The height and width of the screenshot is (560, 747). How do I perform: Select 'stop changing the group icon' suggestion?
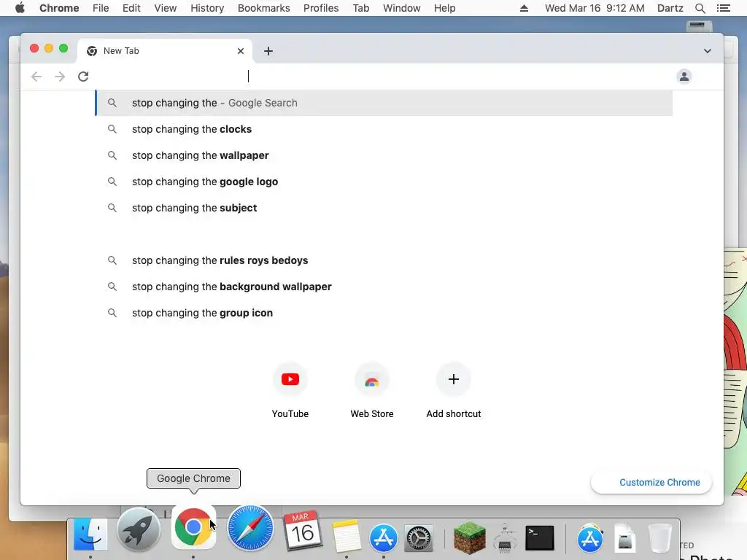click(384, 313)
